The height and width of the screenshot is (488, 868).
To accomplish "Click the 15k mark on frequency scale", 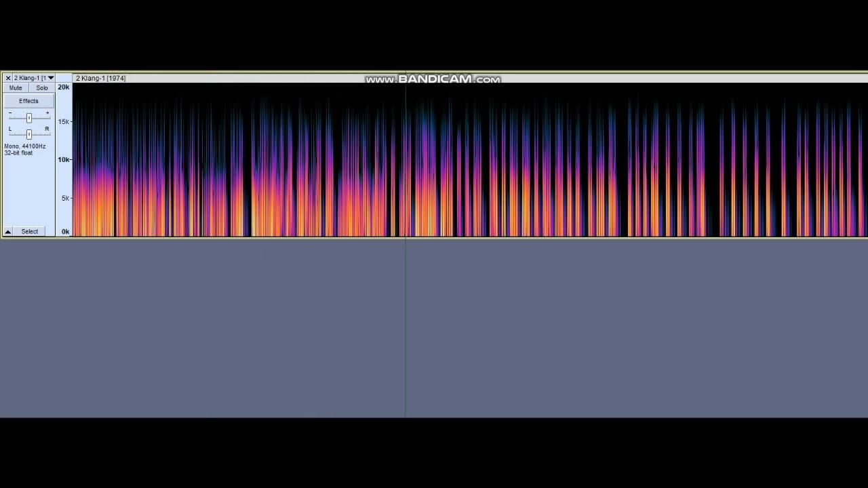I will (x=64, y=122).
